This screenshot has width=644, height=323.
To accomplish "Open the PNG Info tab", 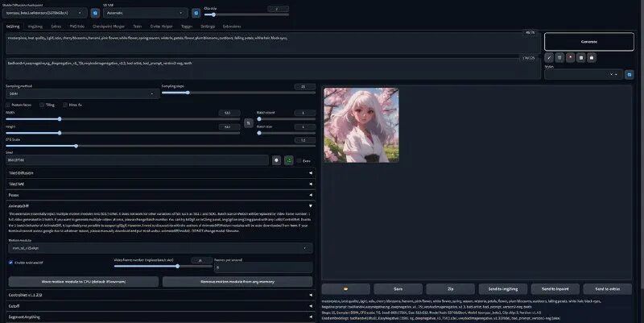I will 77,27.
